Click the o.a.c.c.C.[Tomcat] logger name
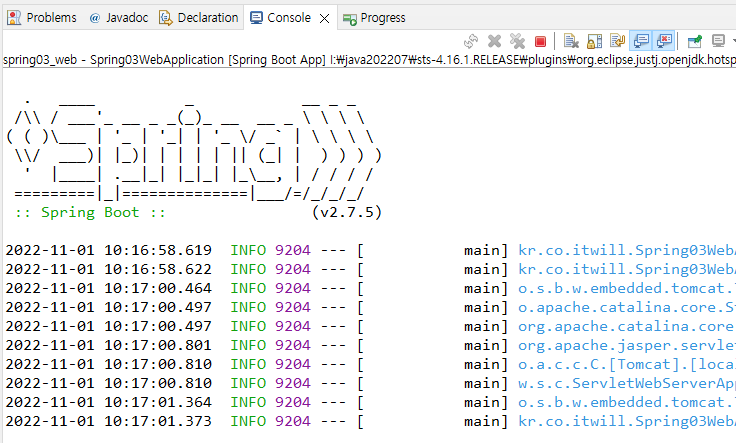The height and width of the screenshot is (443, 736). coord(627,364)
